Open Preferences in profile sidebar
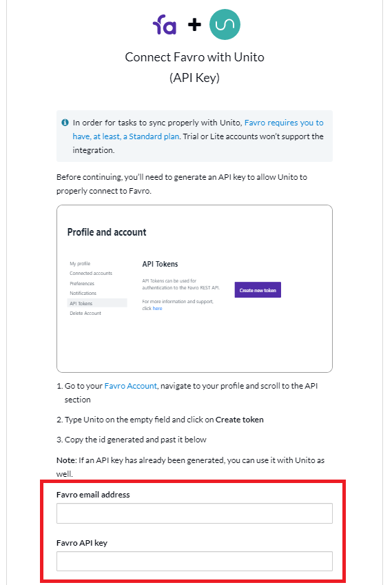 pos(82,284)
